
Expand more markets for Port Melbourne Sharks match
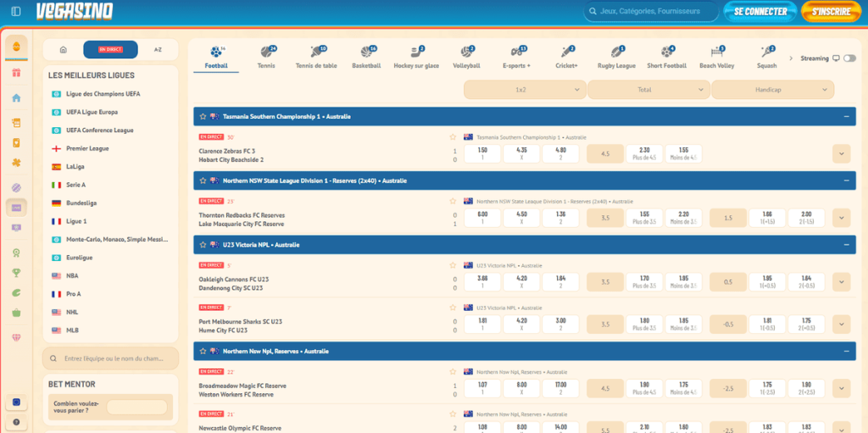[842, 324]
